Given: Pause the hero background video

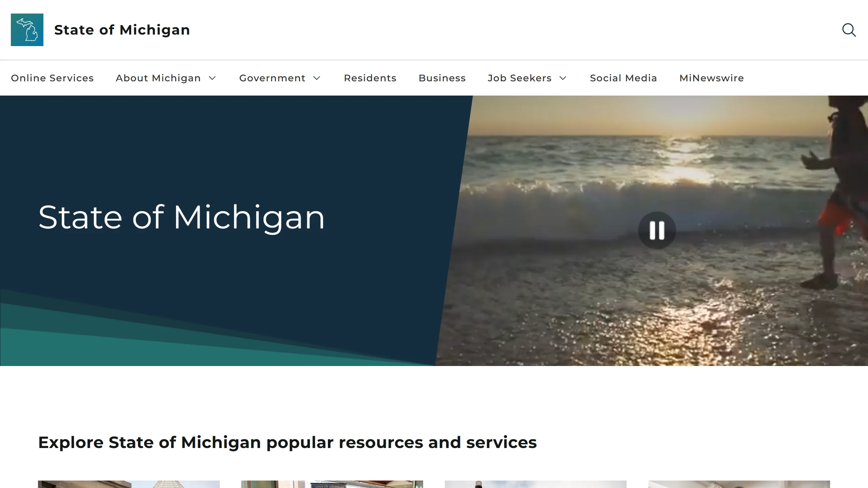Looking at the screenshot, I should pos(657,230).
